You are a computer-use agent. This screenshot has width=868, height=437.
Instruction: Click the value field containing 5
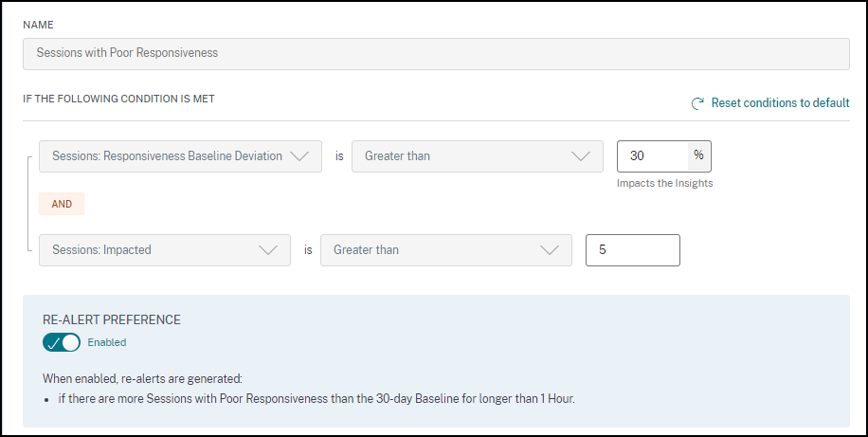coord(632,250)
